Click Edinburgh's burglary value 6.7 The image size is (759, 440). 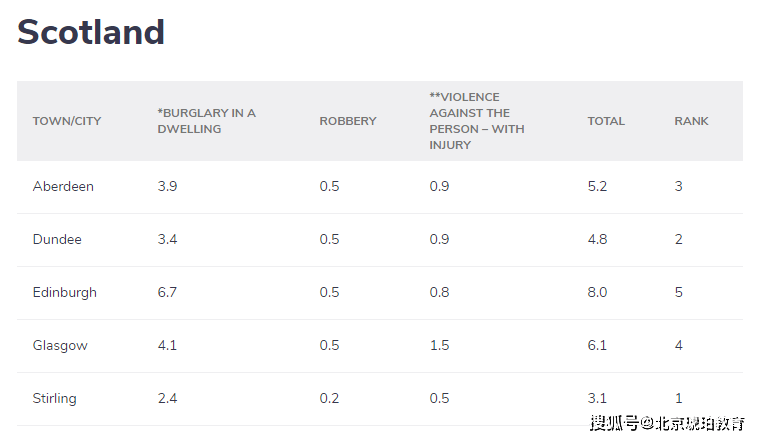pos(168,293)
